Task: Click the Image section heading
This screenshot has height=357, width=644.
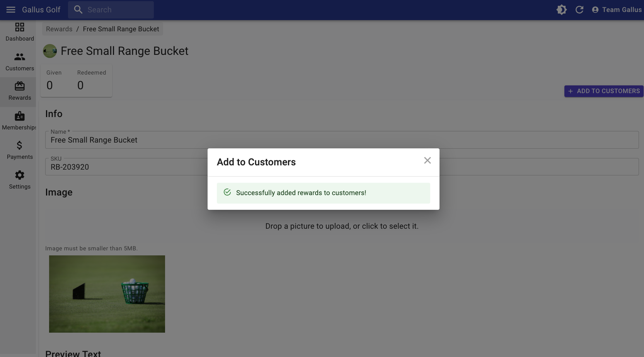Action: [59, 192]
